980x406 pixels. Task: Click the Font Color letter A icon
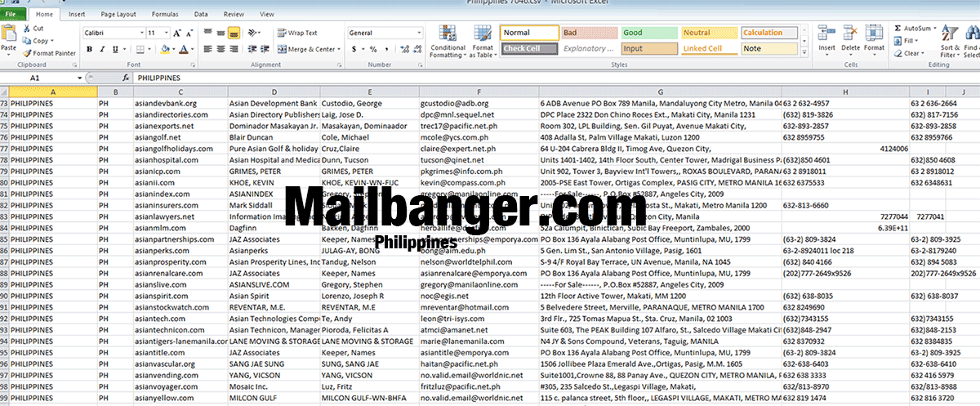[x=184, y=49]
